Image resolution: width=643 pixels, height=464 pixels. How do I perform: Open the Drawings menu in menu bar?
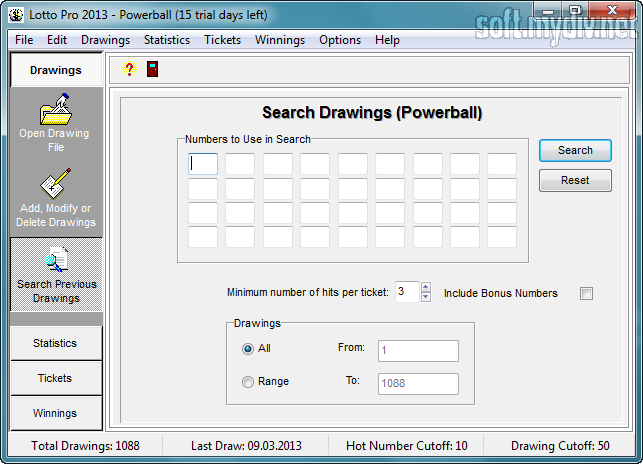coord(105,40)
